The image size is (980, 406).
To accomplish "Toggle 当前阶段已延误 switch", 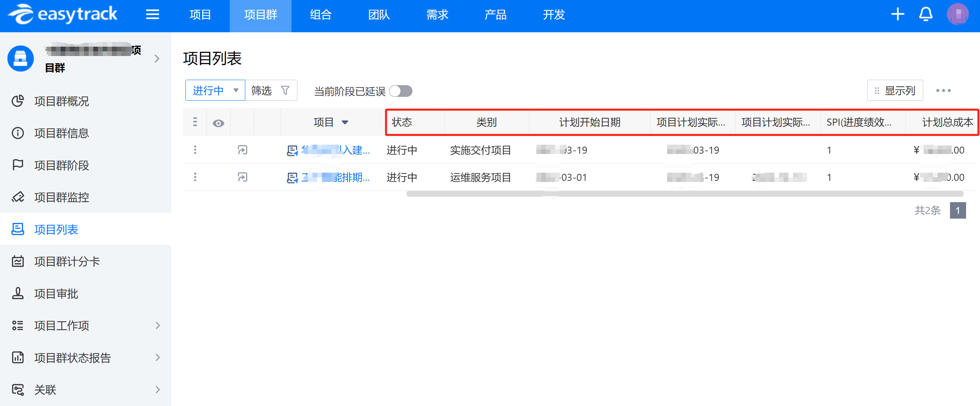I will 401,91.
